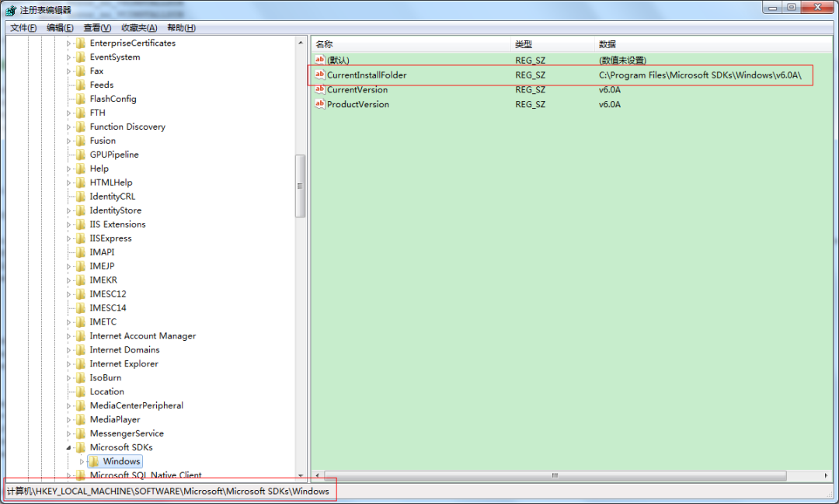Click the values pane scroll left arrow
The height and width of the screenshot is (504, 839).
pyautogui.click(x=318, y=475)
